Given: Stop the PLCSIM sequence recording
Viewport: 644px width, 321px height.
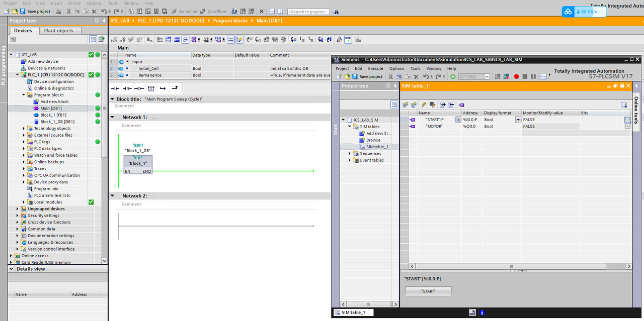Looking at the screenshot, I should (525, 76).
